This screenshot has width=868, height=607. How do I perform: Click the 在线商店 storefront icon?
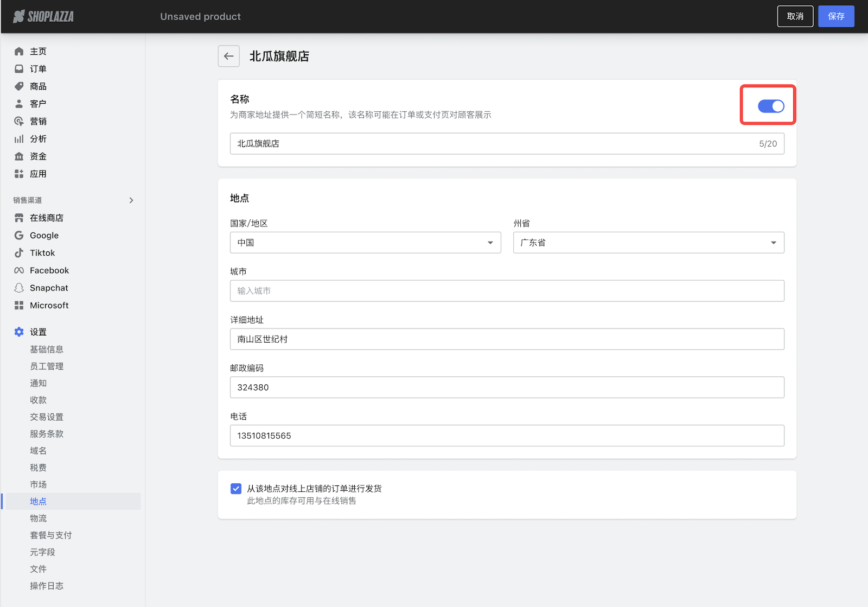[x=19, y=218]
